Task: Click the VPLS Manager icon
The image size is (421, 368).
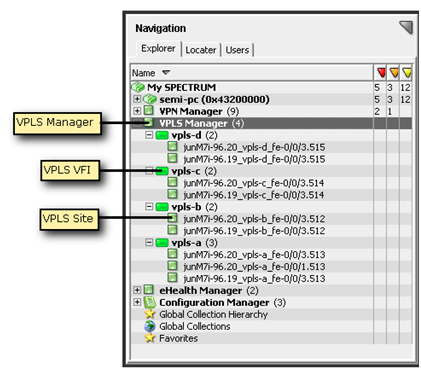Action: pos(149,122)
